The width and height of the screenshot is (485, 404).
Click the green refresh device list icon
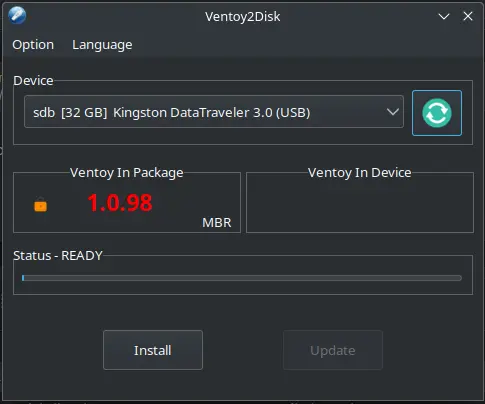pos(437,113)
